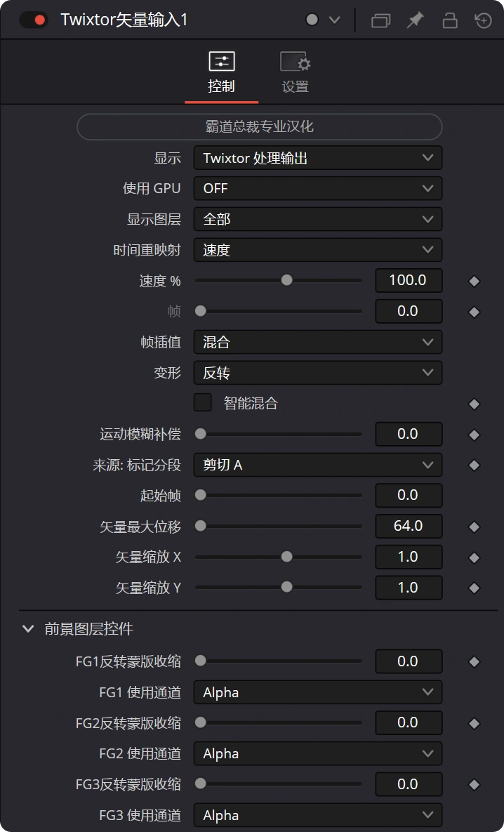This screenshot has height=832, width=504.
Task: Click keyframe diamond next to 速度 %
Action: pyautogui.click(x=475, y=282)
